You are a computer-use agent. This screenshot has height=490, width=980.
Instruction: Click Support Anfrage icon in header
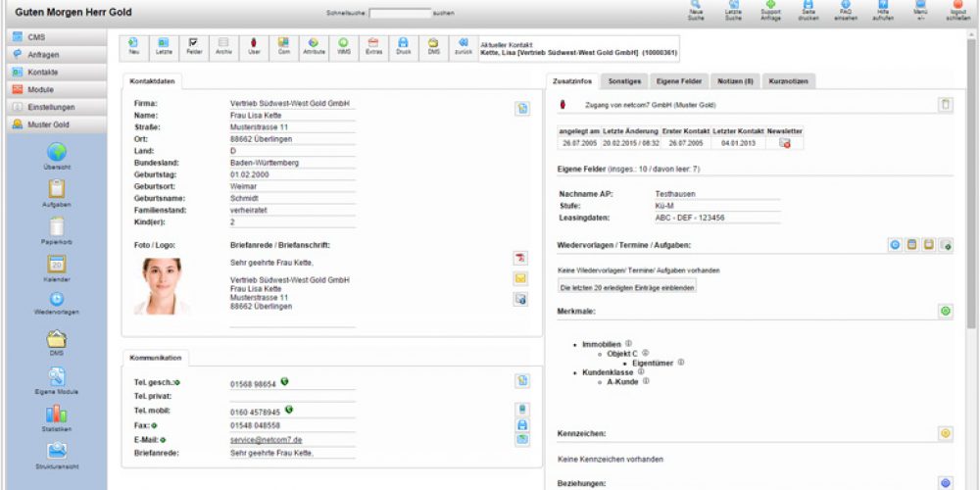pos(770,11)
